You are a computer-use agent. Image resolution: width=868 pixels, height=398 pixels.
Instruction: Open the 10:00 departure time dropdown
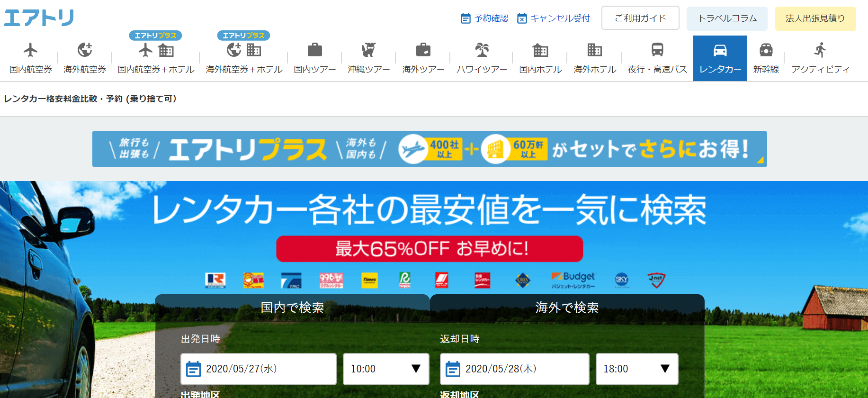tap(386, 369)
